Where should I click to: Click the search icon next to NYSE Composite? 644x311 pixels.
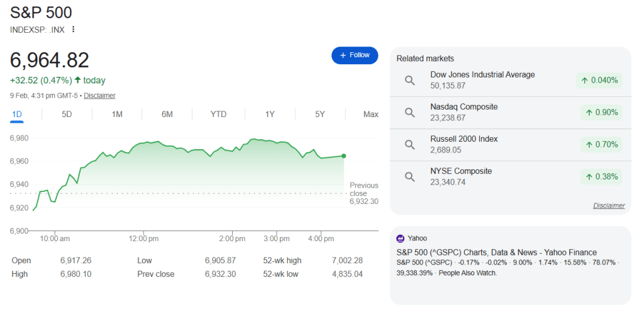[409, 176]
